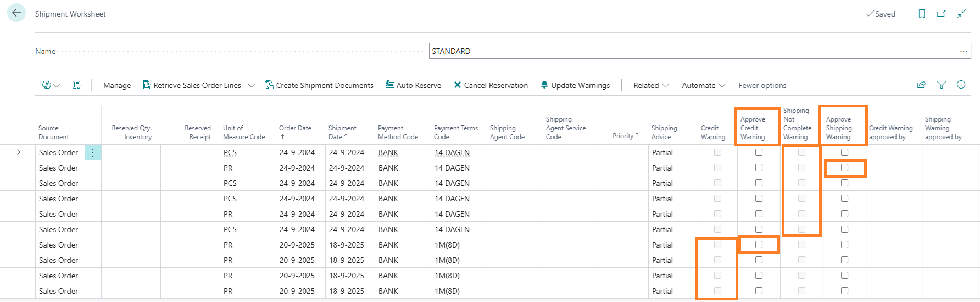Expand the Related menu
Viewport: 980px width, 302px height.
pyautogui.click(x=650, y=85)
